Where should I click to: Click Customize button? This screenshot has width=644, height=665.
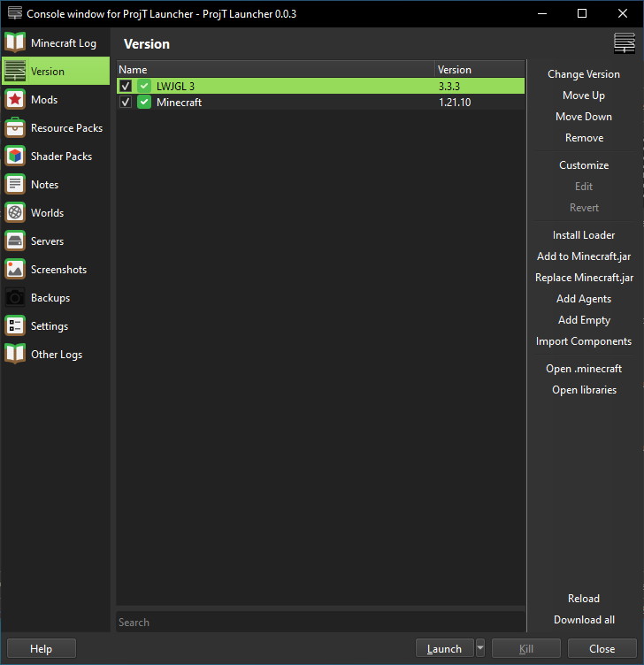tap(584, 165)
